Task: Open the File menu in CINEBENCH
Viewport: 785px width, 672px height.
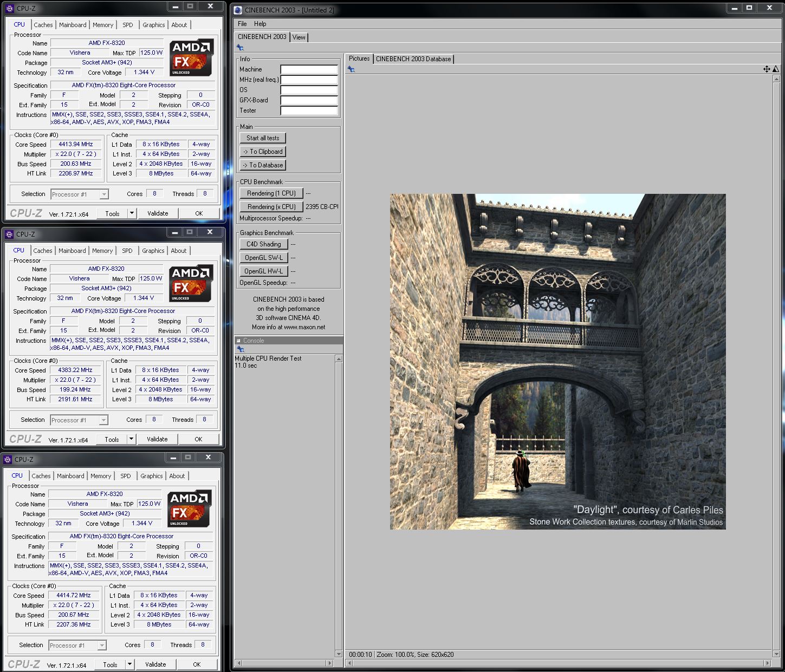Action: [x=242, y=24]
